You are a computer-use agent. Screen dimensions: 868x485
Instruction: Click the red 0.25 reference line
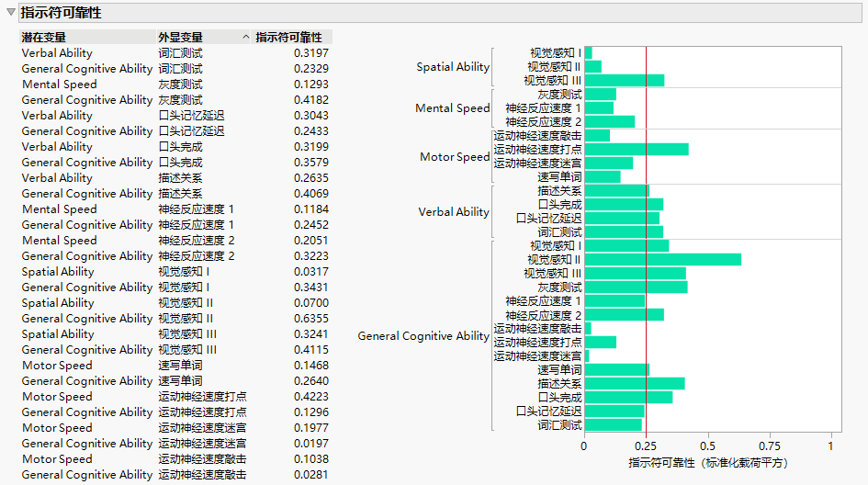(x=646, y=239)
